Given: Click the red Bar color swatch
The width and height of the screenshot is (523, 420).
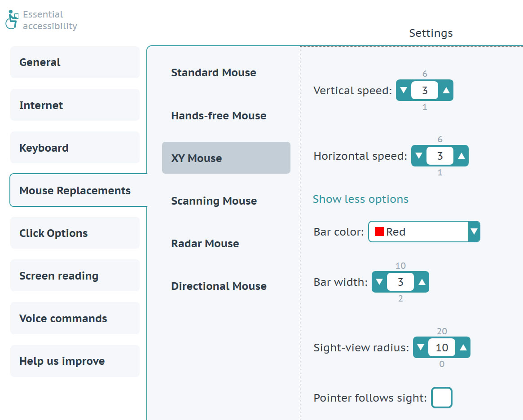Looking at the screenshot, I should 379,232.
